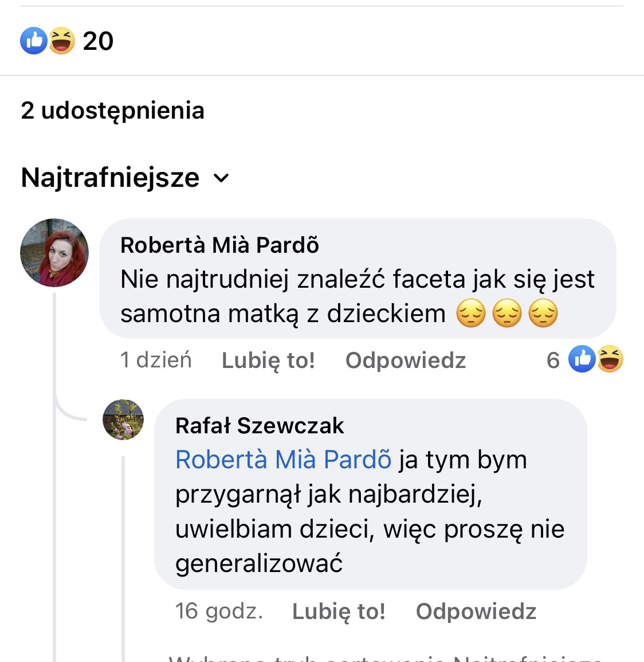Click the blue mention link inside the reply
Viewport: 644px width, 662px height.
click(x=283, y=460)
